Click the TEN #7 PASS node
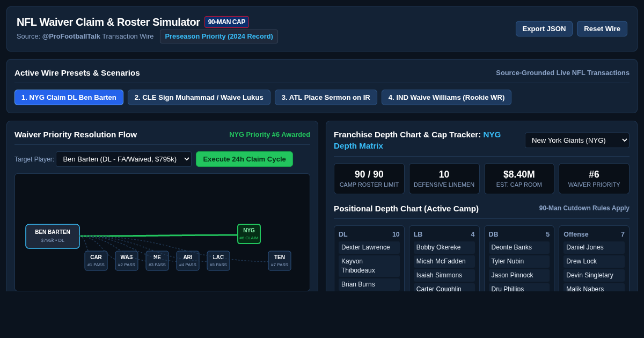644x338 pixels. [280, 261]
